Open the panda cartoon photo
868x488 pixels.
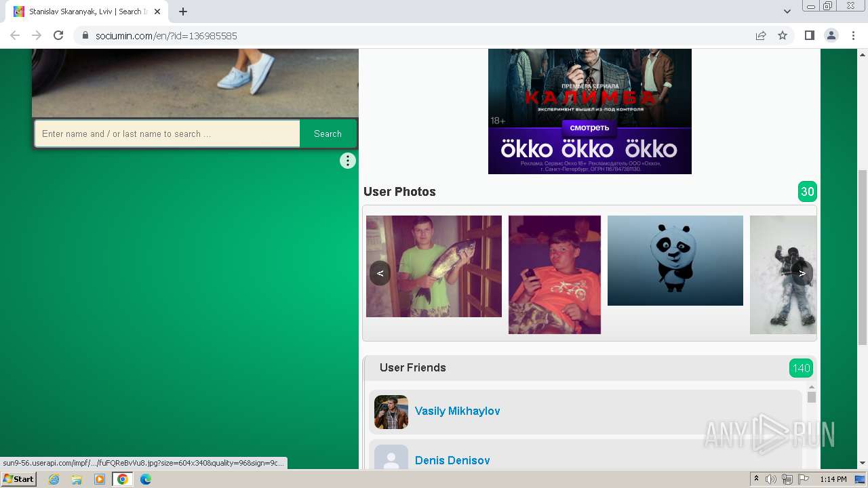click(x=675, y=260)
